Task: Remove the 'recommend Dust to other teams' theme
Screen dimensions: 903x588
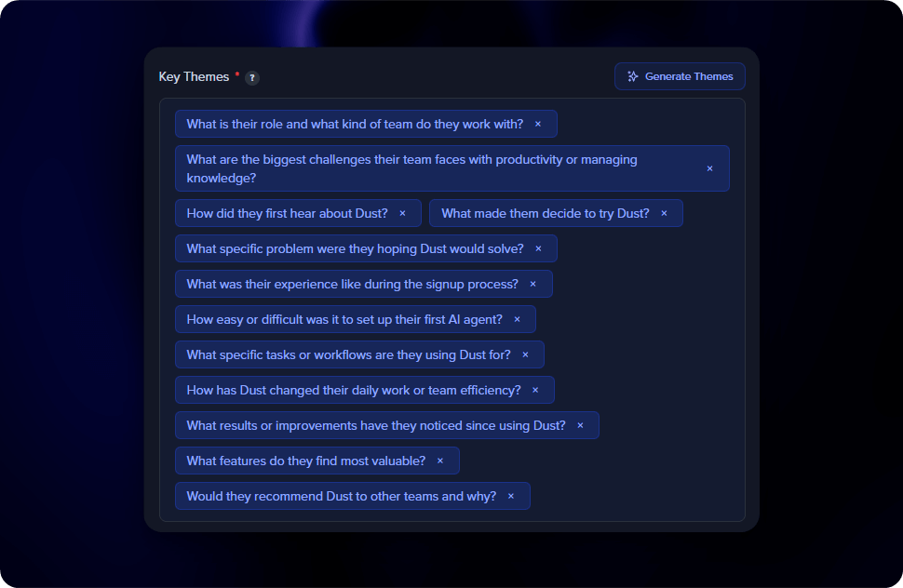Action: pos(511,496)
